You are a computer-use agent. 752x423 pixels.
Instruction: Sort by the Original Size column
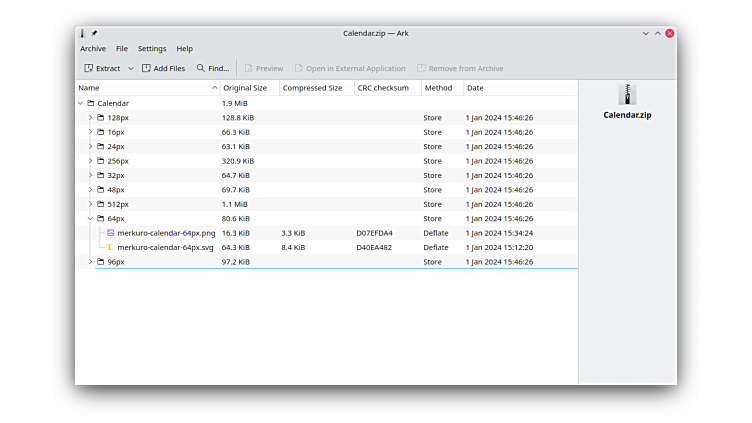(245, 88)
